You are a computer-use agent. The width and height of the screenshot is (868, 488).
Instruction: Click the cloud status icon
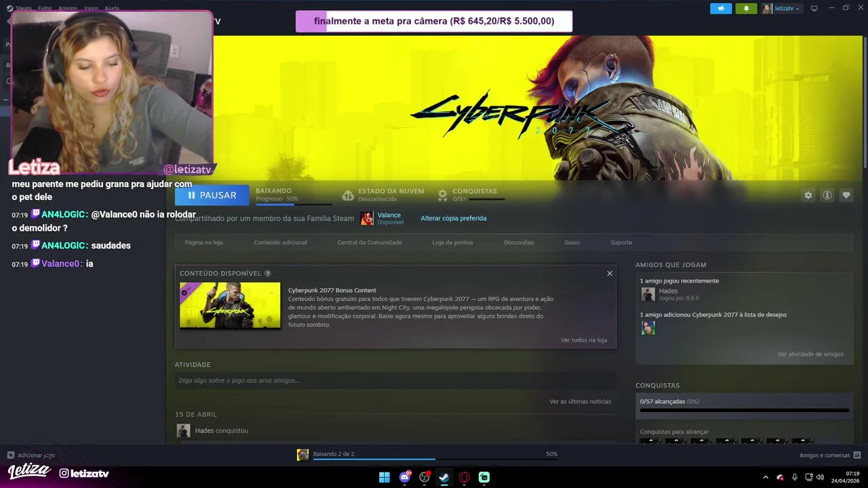(348, 195)
